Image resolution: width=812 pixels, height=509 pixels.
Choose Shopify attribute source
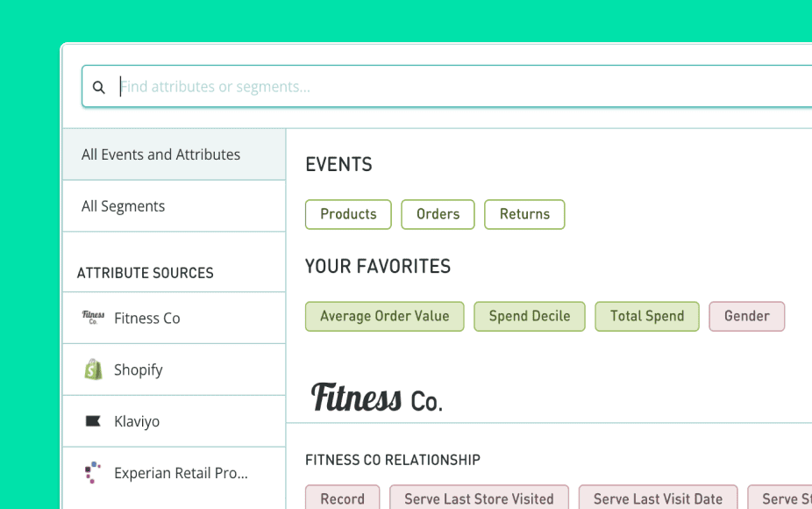click(174, 369)
